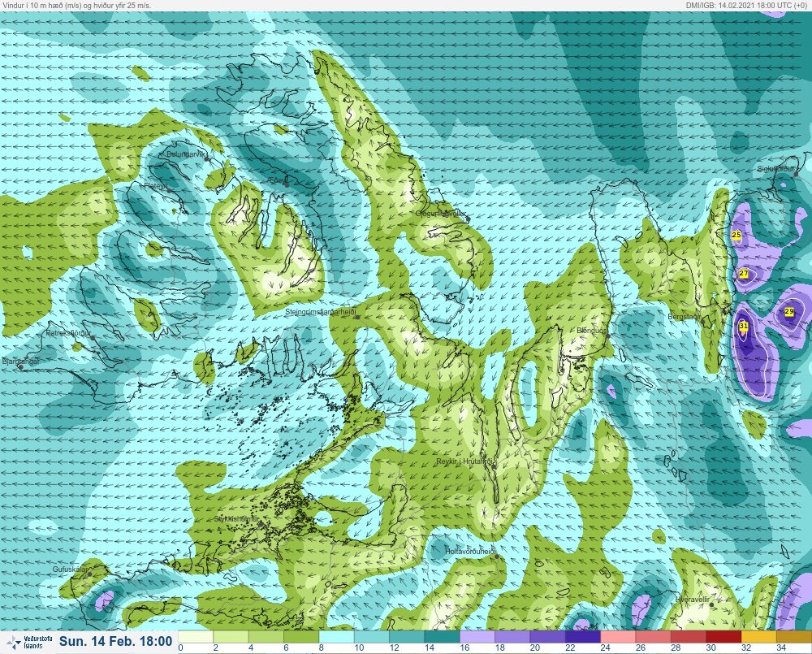The width and height of the screenshot is (812, 654).
Task: Click the 'Sun. 14 Feb. 18:00' date label
Action: [115, 642]
